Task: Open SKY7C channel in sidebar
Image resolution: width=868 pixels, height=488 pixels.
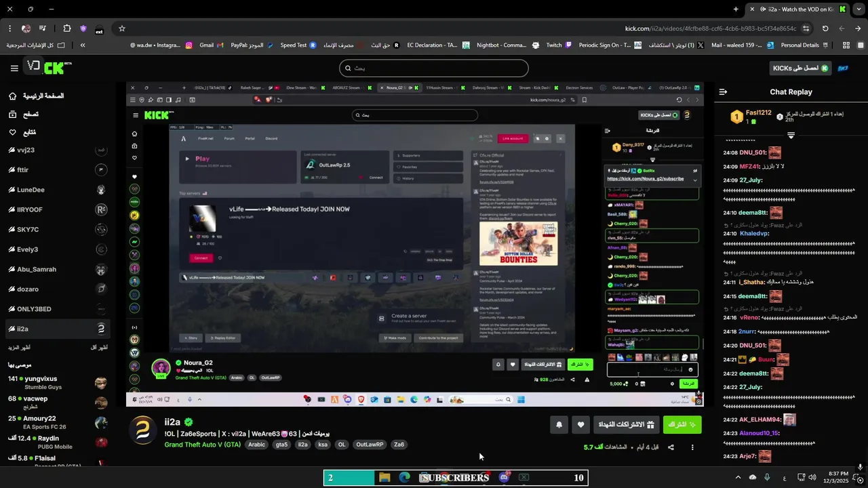Action: pyautogui.click(x=57, y=229)
